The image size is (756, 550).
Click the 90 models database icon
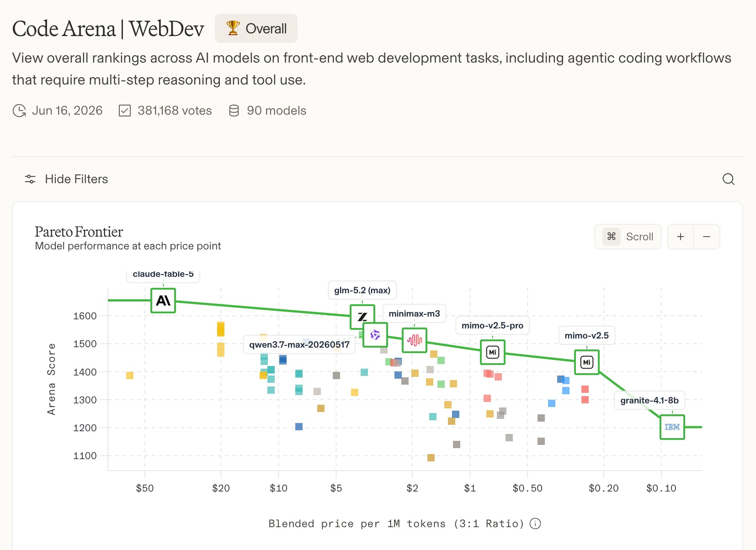234,111
